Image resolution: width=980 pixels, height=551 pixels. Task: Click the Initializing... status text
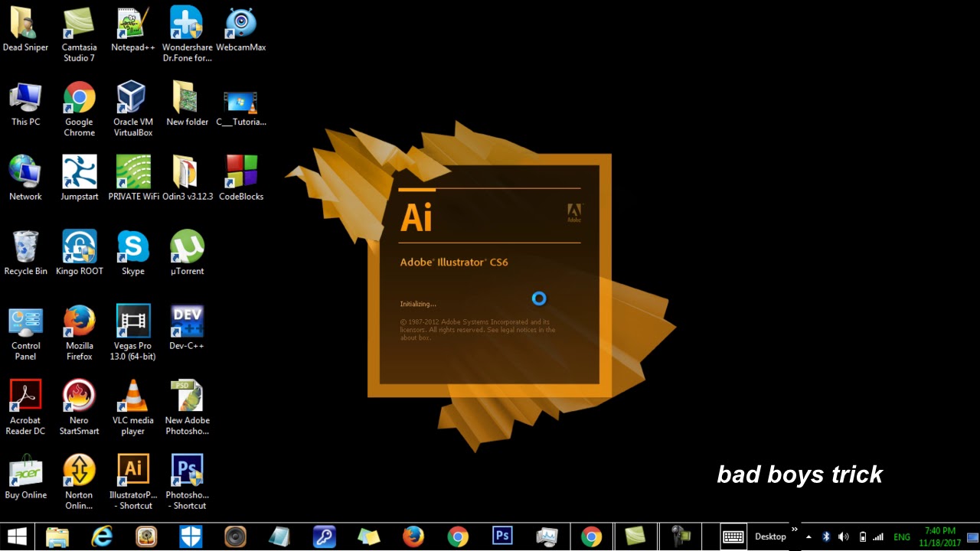coord(418,304)
